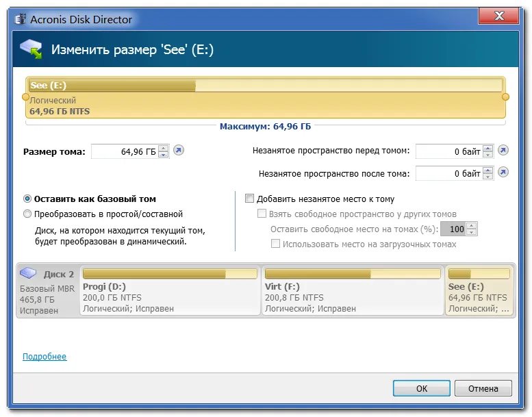532x417 pixels.
Task: Select the Virt (F:) partition in disk map
Action: click(353, 290)
